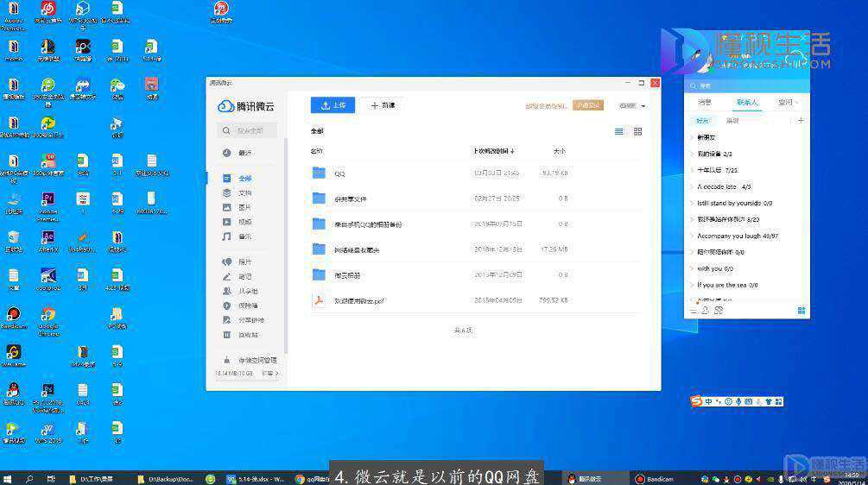The height and width of the screenshot is (485, 868).
Task: Click the orange promotional link beside the tan button
Action: tap(547, 105)
